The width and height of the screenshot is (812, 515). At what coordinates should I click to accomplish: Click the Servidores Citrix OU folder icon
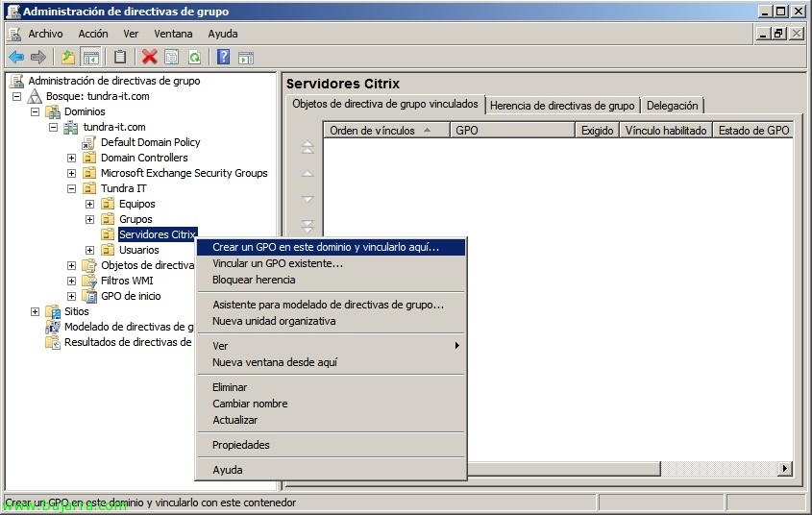click(x=108, y=234)
